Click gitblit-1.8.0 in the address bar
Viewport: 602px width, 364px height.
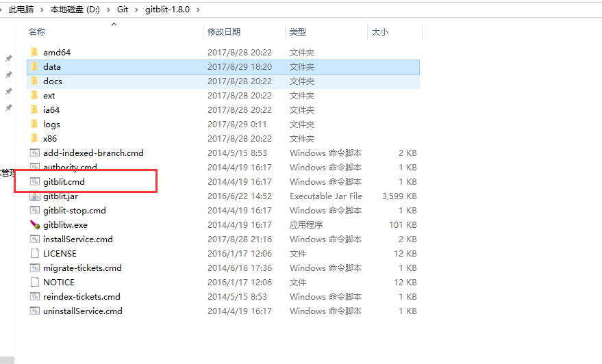tap(167, 10)
